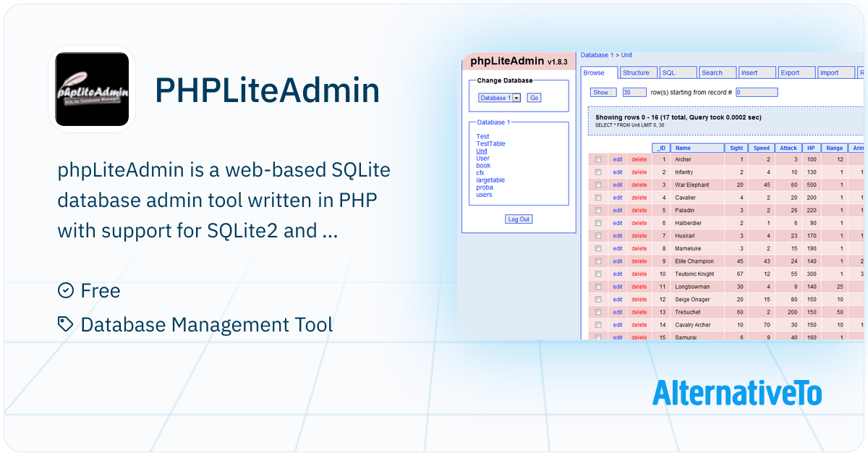Open the cfx table link
This screenshot has height=456, width=868.
coord(480,173)
